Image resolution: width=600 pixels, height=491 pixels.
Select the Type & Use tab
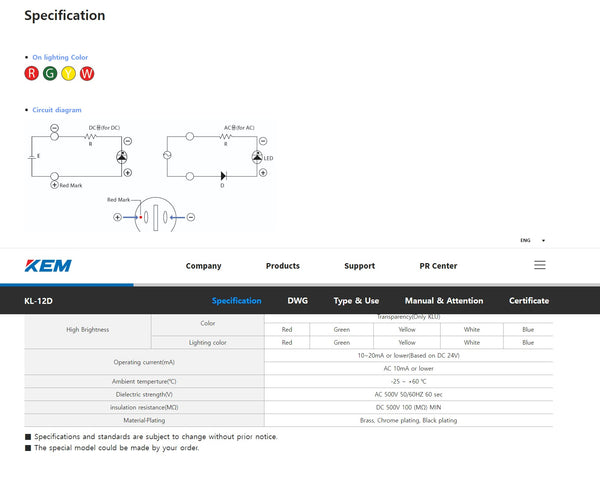tap(356, 301)
